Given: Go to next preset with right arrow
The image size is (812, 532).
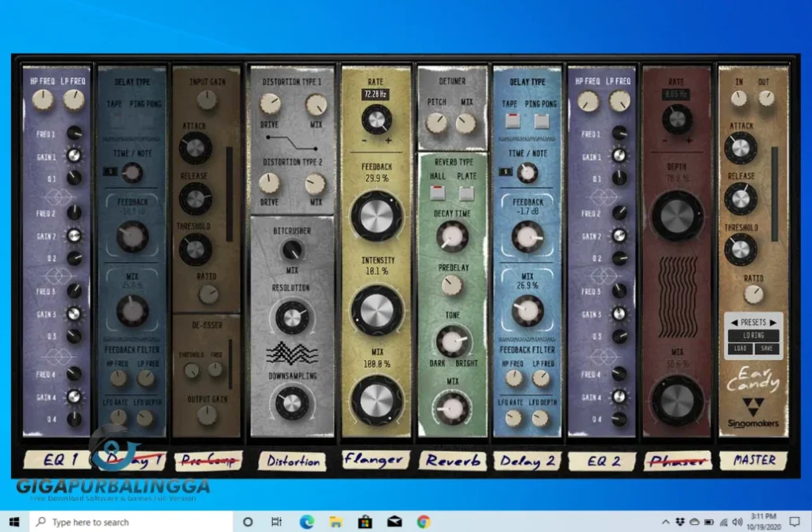Looking at the screenshot, I should (x=772, y=323).
